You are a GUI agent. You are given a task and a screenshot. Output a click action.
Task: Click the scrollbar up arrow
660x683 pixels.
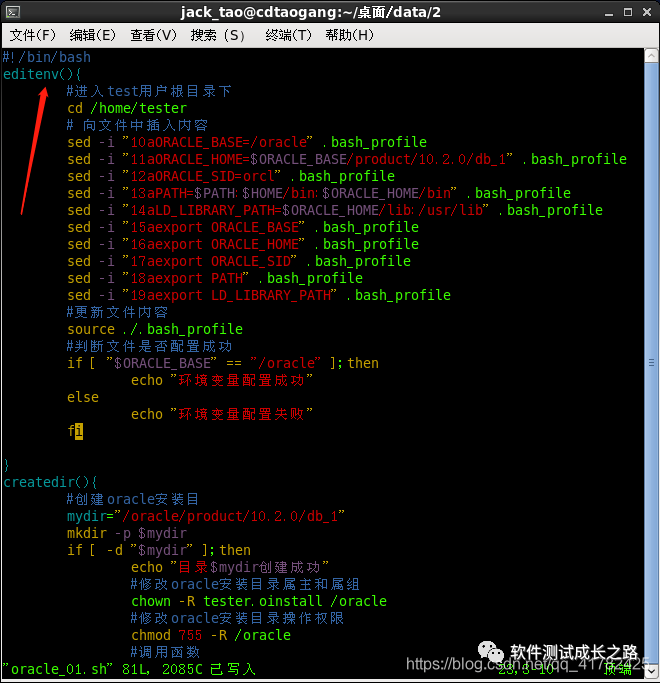pos(651,56)
